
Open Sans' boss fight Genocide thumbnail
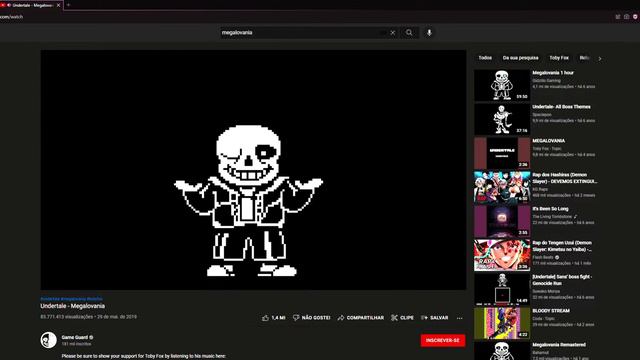coord(502,289)
